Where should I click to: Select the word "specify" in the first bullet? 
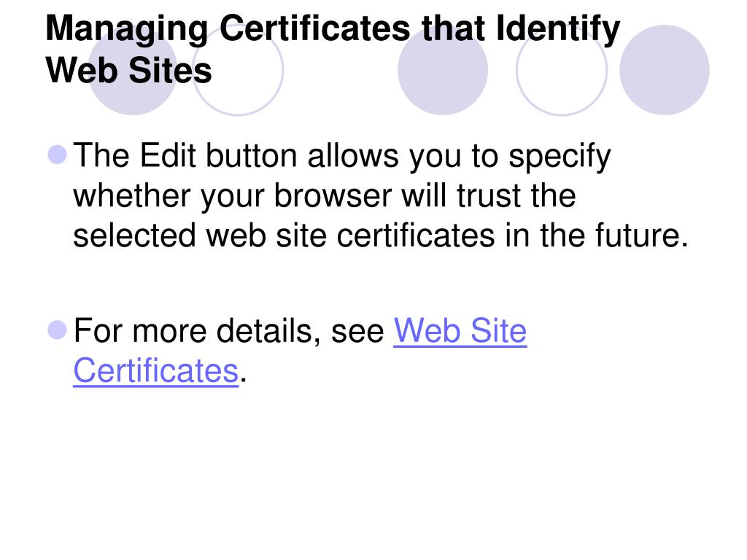point(560,157)
